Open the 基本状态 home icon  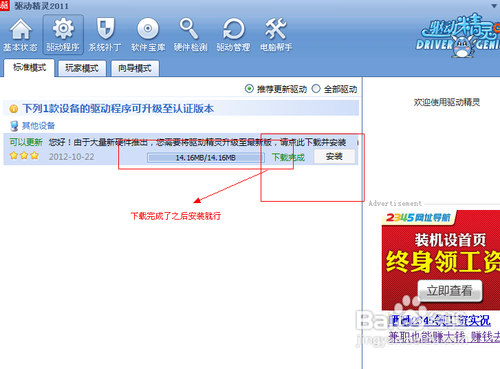point(21,34)
